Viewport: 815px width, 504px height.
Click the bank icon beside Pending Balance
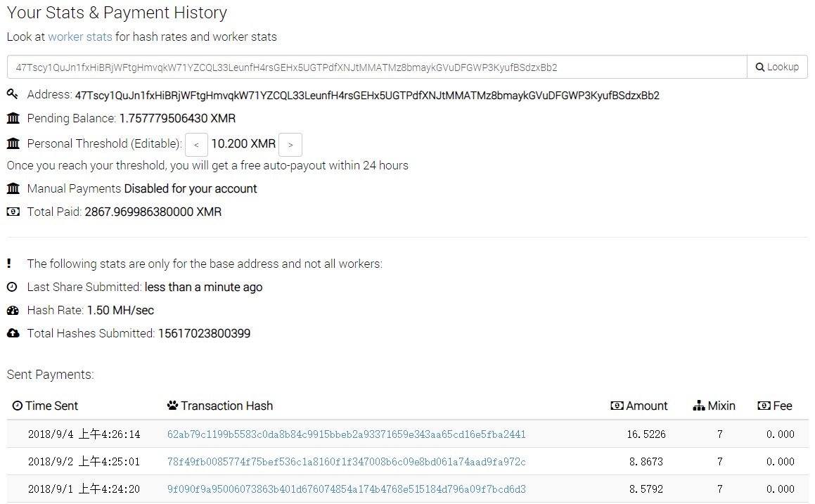[13, 119]
